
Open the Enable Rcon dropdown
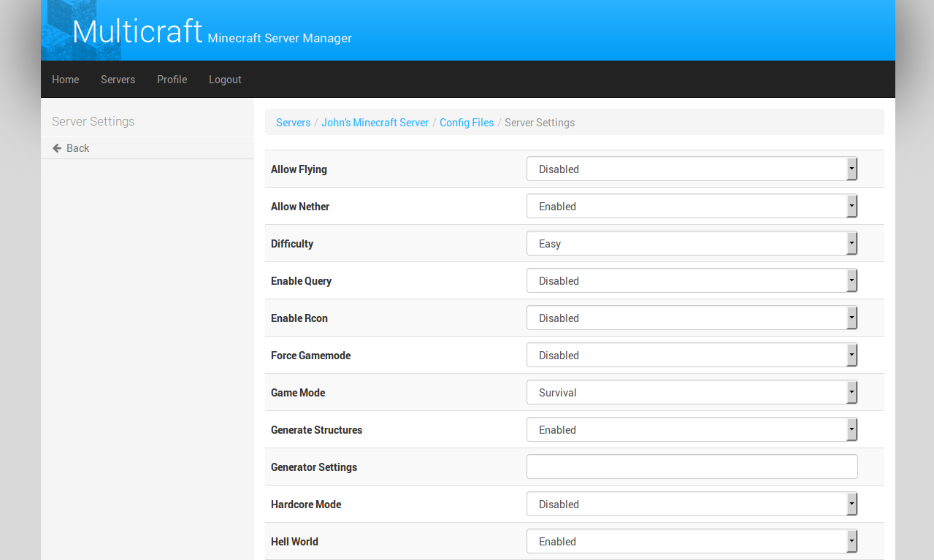pos(692,318)
